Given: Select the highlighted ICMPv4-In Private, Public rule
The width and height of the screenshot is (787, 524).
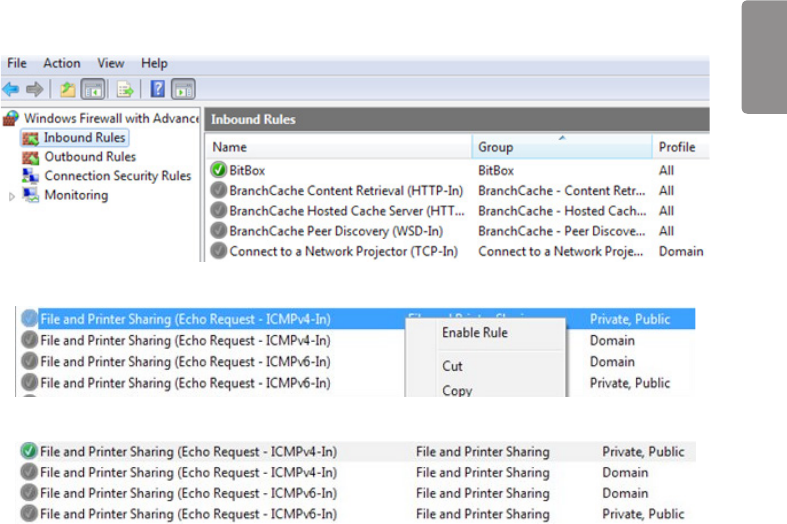Looking at the screenshot, I should (x=357, y=319).
